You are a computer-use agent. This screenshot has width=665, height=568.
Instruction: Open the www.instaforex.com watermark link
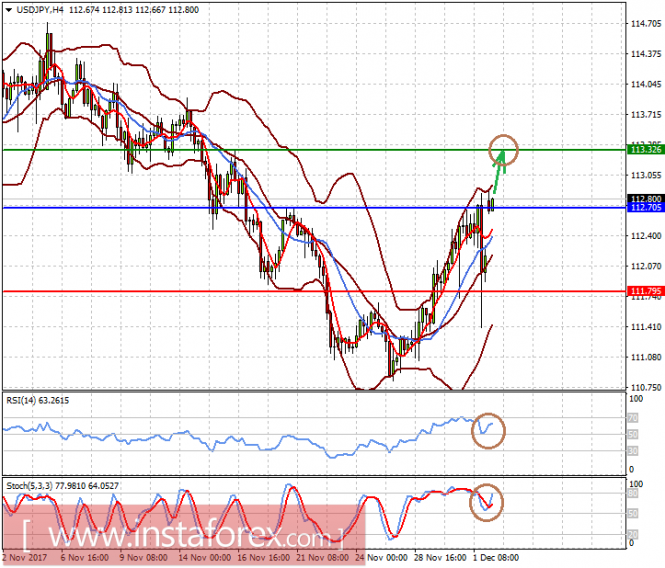coord(185,523)
